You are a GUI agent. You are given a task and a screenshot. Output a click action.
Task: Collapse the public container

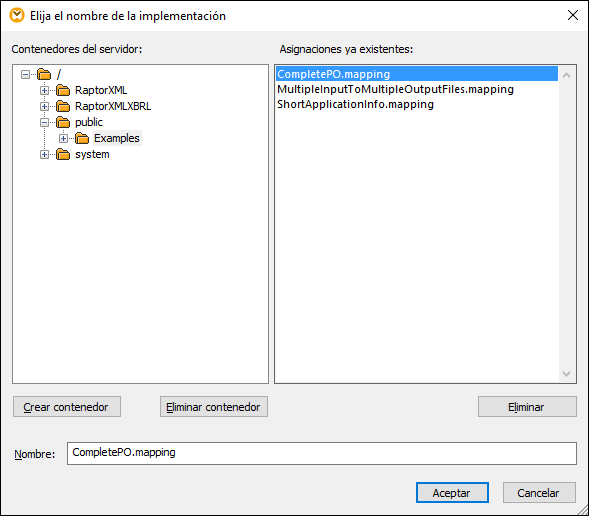pyautogui.click(x=44, y=122)
